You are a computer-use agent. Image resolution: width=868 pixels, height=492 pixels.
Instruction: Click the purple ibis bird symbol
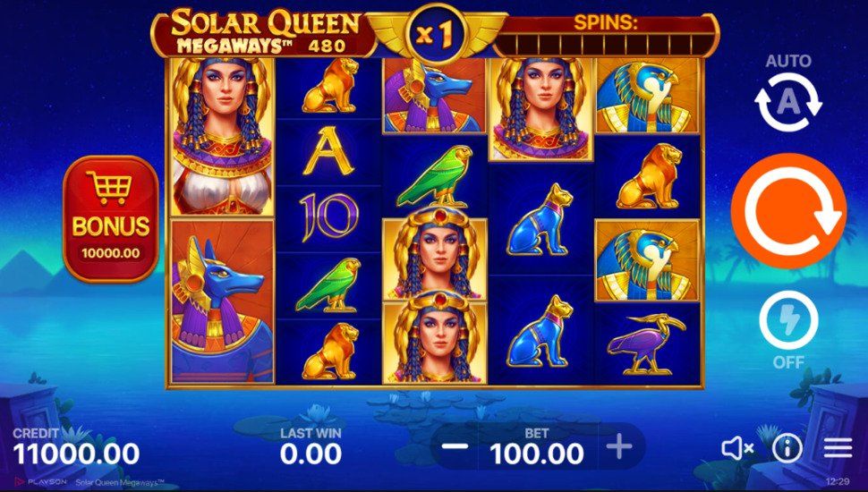pyautogui.click(x=647, y=344)
